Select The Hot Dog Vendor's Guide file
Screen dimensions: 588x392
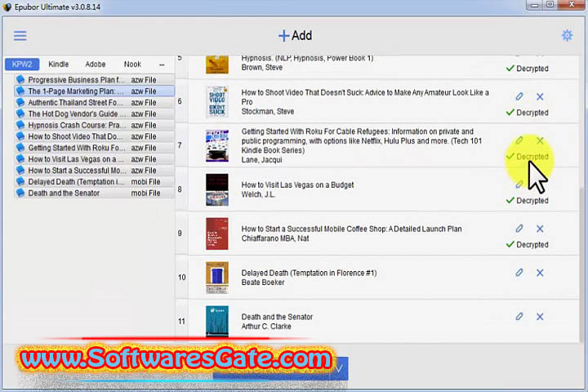95,114
